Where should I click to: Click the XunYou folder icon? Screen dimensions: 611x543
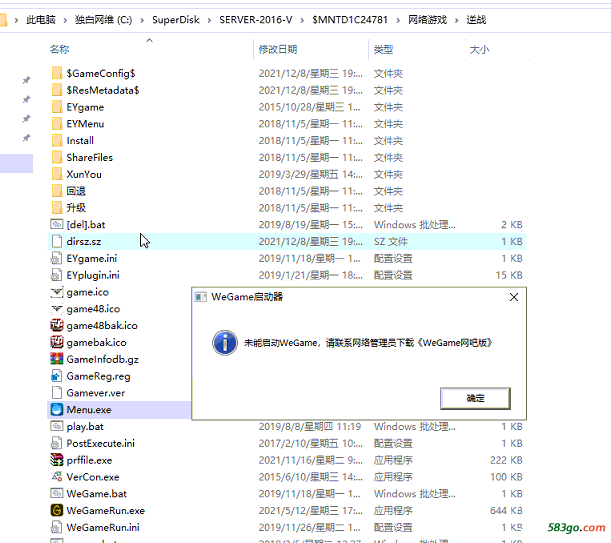pyautogui.click(x=57, y=174)
